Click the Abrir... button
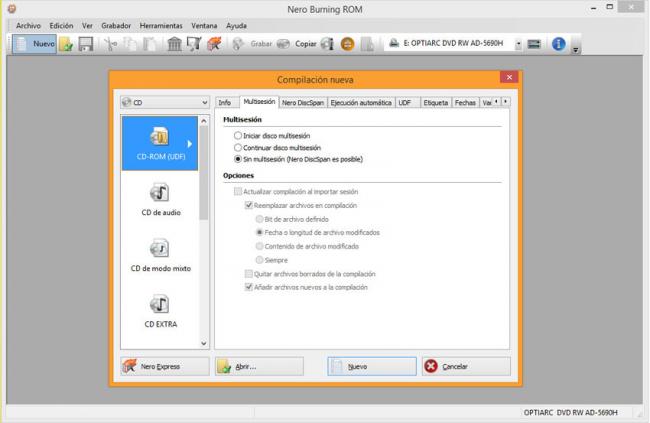This screenshot has width=650, height=423. 260,367
